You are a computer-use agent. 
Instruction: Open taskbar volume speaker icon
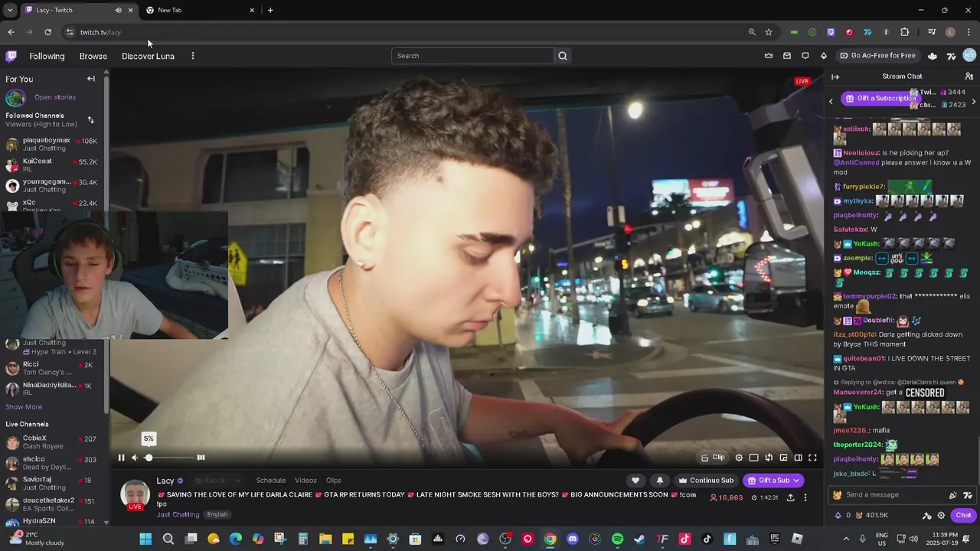coord(913,539)
